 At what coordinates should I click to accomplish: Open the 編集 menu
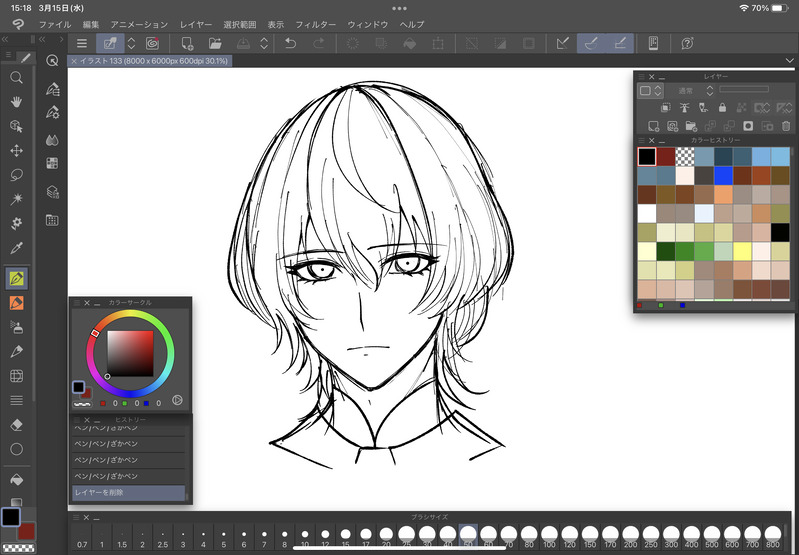(x=91, y=24)
